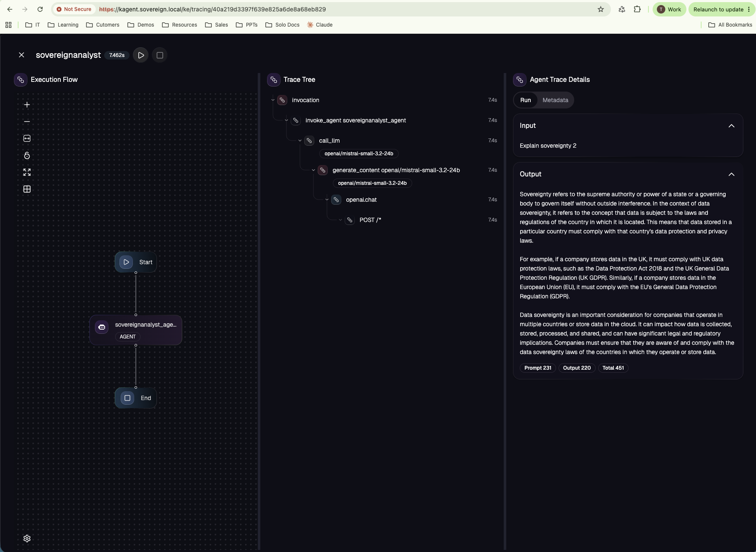The image size is (756, 552).
Task: Collapse the invoke_agent sovereignanalyst_agent row
Action: (x=286, y=120)
